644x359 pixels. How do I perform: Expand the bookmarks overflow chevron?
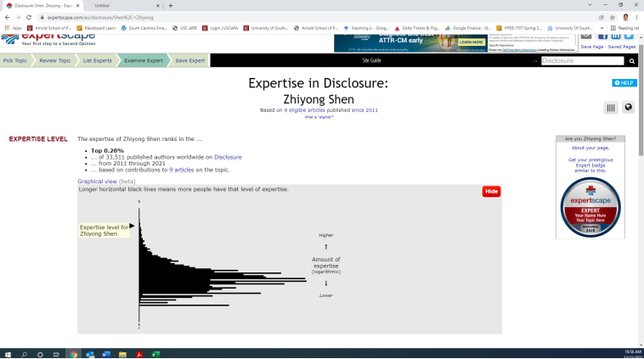coord(602,28)
